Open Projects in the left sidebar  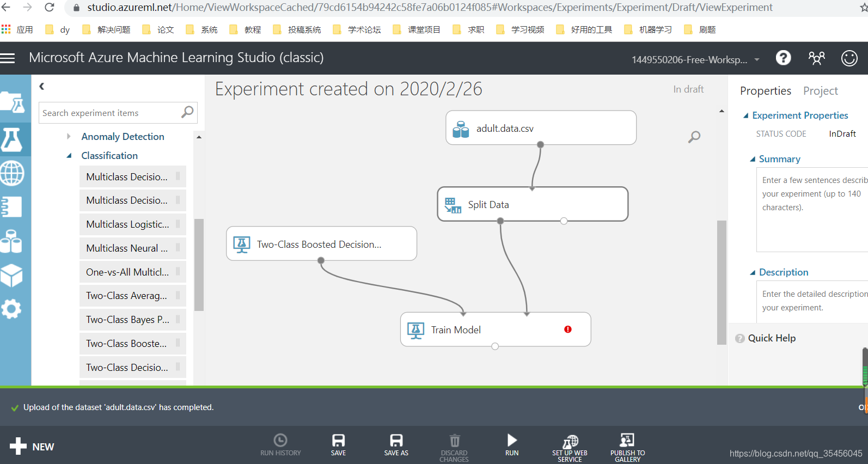click(12, 102)
